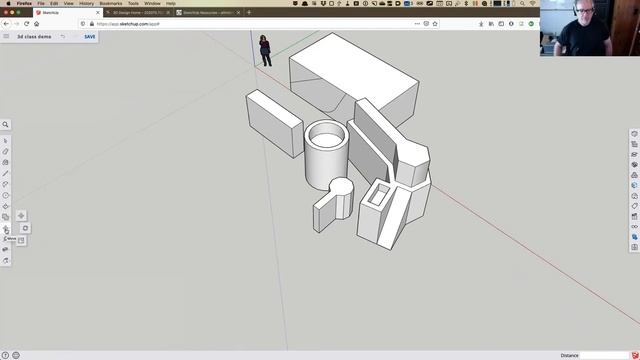
Task: Open the File menu
Action: (x=41, y=3)
